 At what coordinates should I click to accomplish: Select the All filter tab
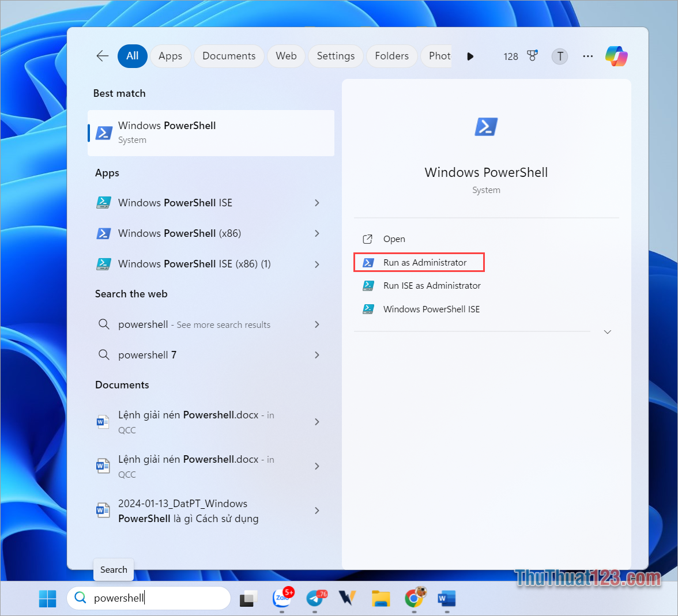tap(133, 56)
